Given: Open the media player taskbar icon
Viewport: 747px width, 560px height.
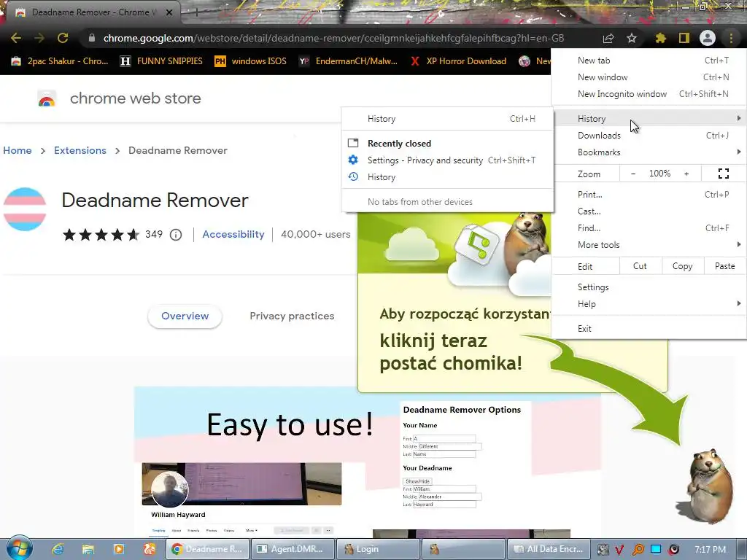Looking at the screenshot, I should [x=119, y=549].
